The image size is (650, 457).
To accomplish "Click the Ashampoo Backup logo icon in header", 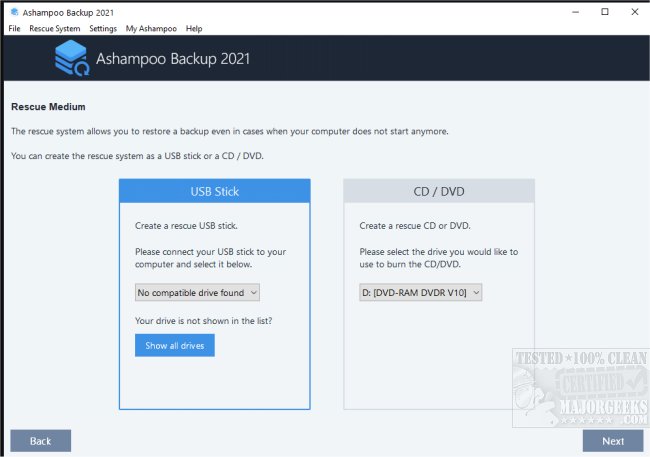I will 72,58.
